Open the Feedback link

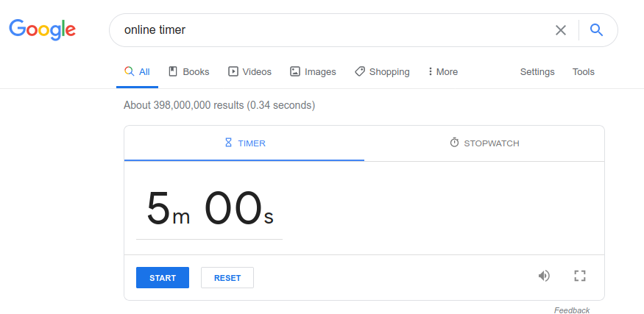[572, 310]
